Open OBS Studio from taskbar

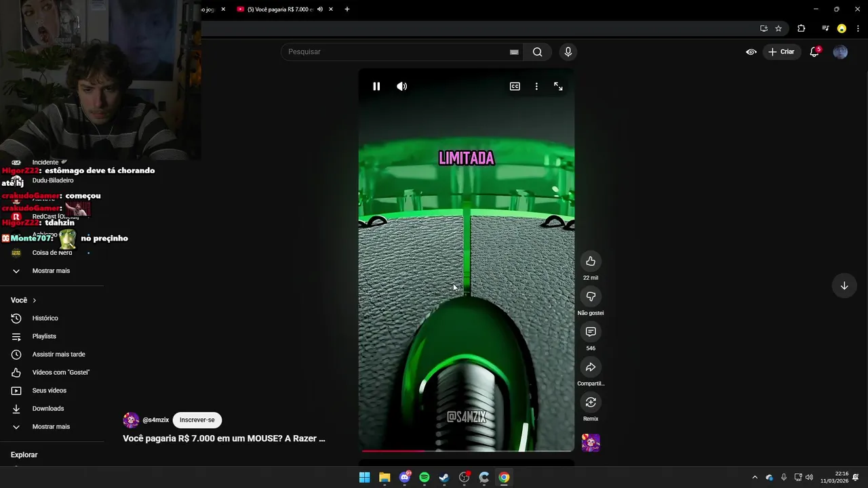click(465, 477)
